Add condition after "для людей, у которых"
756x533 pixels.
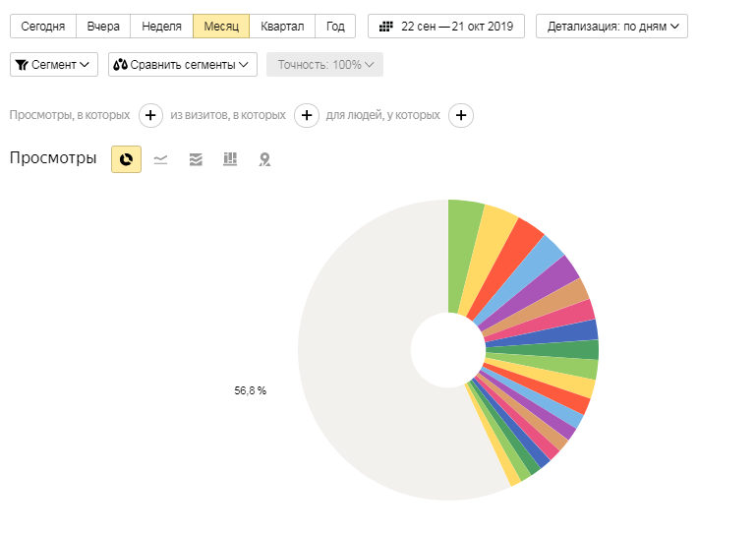coord(461,116)
